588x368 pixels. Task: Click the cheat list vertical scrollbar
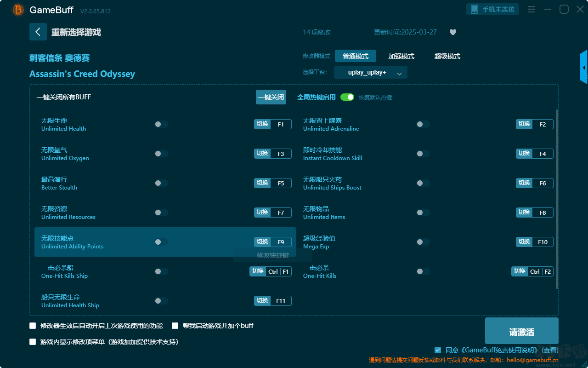(557, 199)
